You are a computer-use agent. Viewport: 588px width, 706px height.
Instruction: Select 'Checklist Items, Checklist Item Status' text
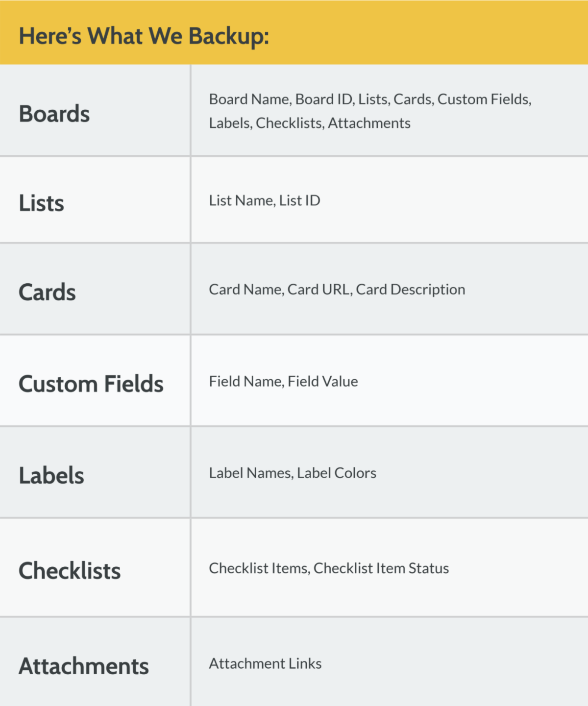pos(329,568)
